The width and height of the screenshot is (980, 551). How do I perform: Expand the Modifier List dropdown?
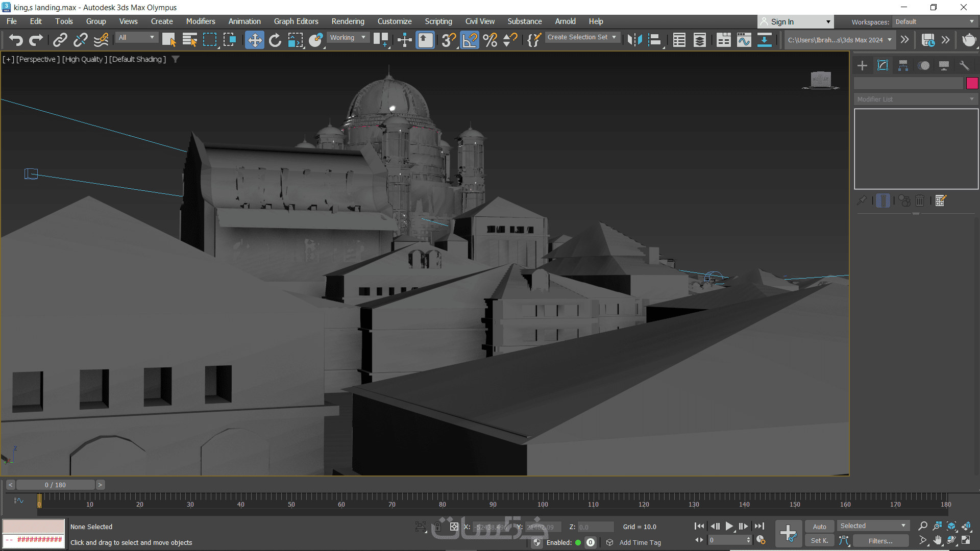coord(916,99)
